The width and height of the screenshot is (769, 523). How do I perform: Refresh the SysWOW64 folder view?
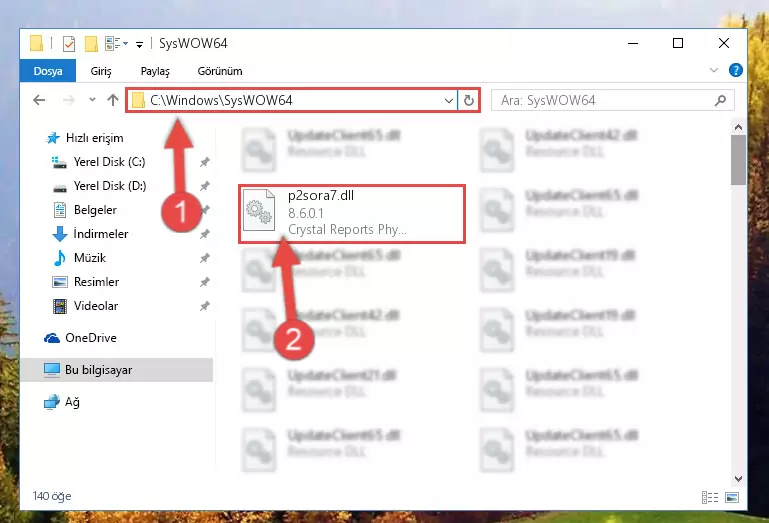pyautogui.click(x=468, y=101)
